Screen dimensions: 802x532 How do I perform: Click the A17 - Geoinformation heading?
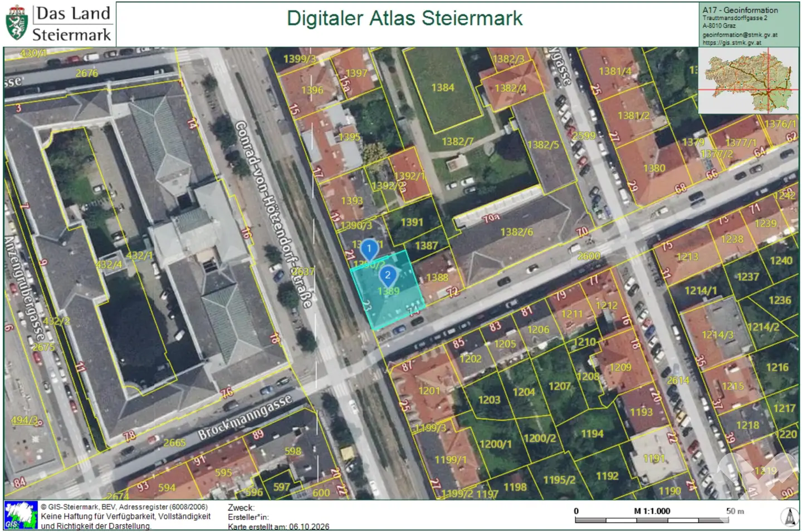click(740, 10)
